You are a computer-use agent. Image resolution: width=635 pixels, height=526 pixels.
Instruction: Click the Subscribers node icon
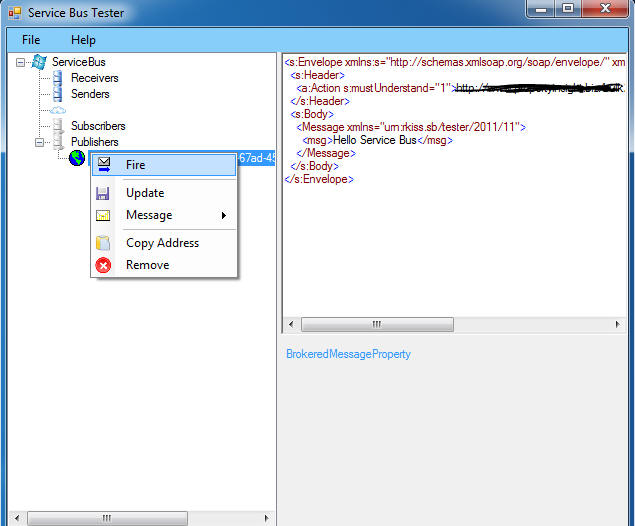(58, 126)
